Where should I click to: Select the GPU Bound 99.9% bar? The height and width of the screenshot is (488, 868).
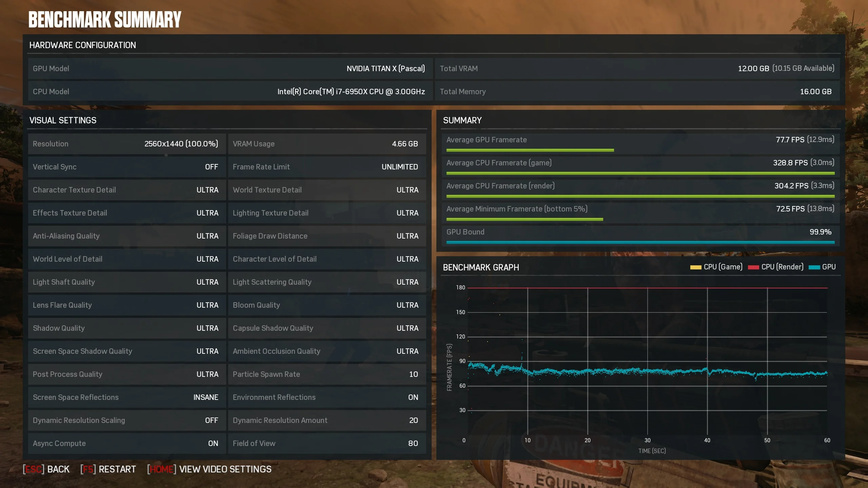pos(640,242)
